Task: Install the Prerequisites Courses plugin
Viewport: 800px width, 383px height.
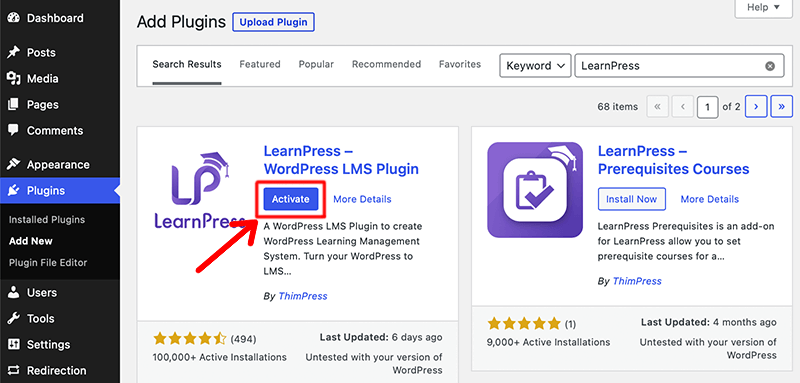Action: [x=632, y=199]
